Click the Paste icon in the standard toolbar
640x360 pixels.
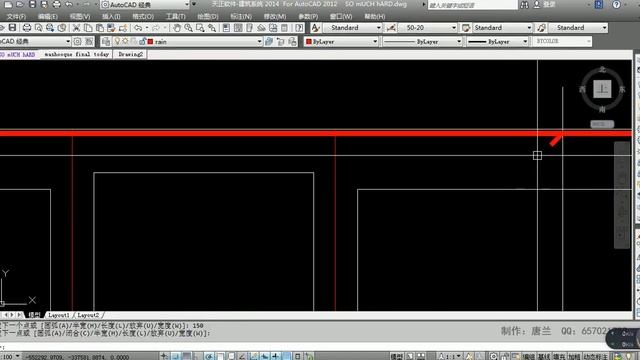coord(100,28)
